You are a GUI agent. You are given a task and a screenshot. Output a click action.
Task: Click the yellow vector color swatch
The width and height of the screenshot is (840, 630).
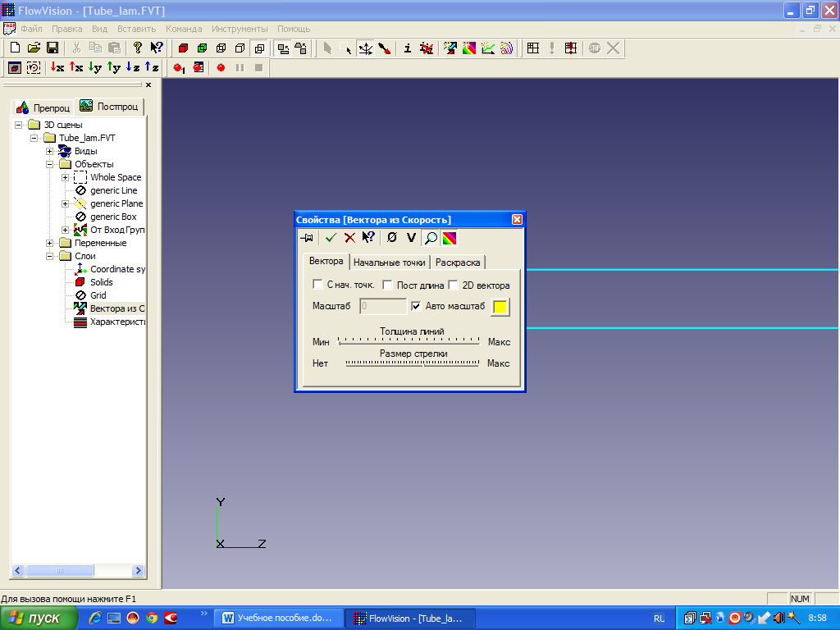click(500, 307)
